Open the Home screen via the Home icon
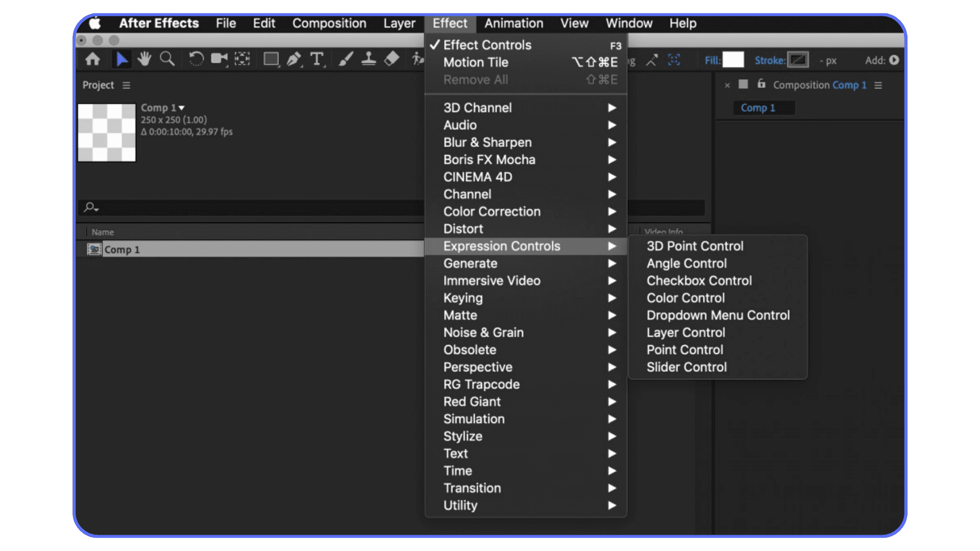This screenshot has height=551, width=980. (92, 59)
